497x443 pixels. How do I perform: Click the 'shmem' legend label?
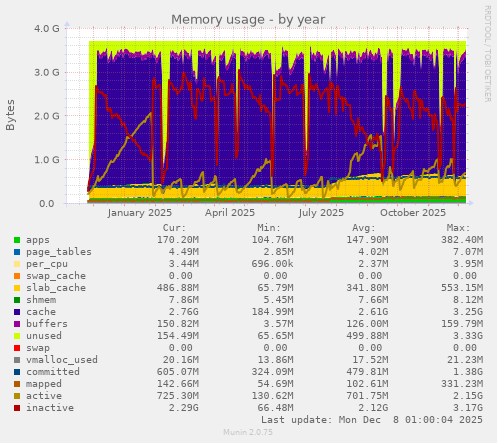41,300
